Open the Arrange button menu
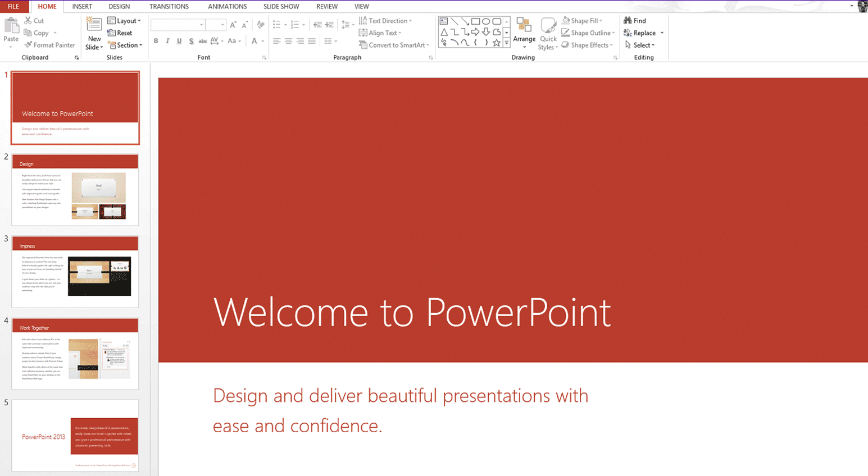Viewport: 868px width, 476px height. coord(524,34)
